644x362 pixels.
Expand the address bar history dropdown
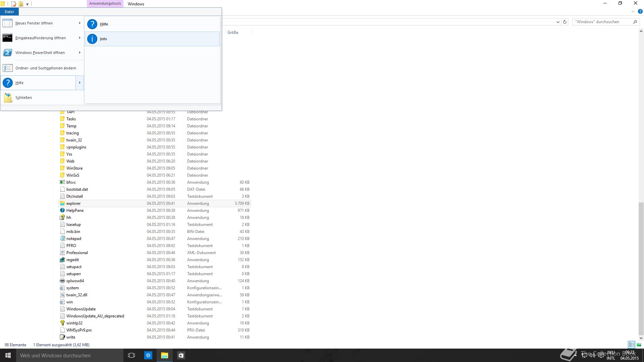pos(558,22)
